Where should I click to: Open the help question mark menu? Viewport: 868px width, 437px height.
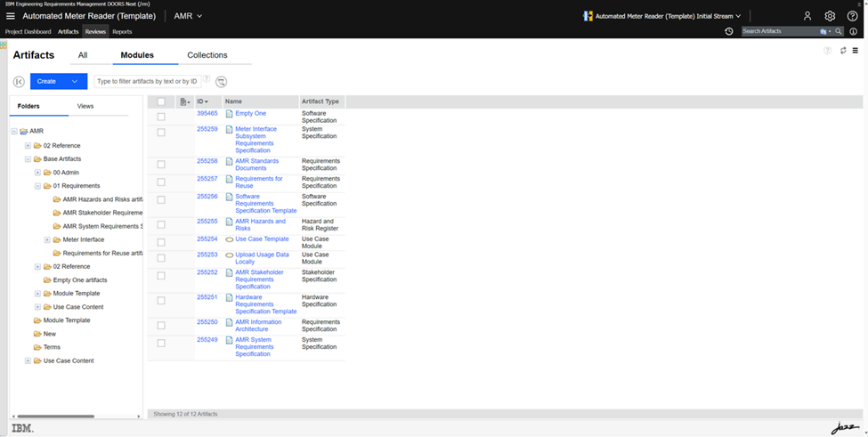pyautogui.click(x=853, y=16)
